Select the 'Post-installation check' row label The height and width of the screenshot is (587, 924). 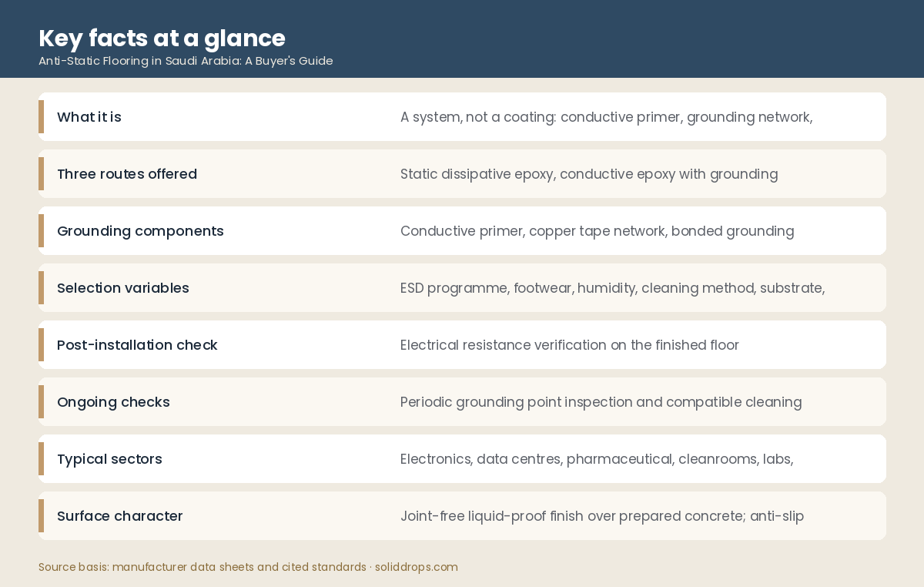click(137, 345)
